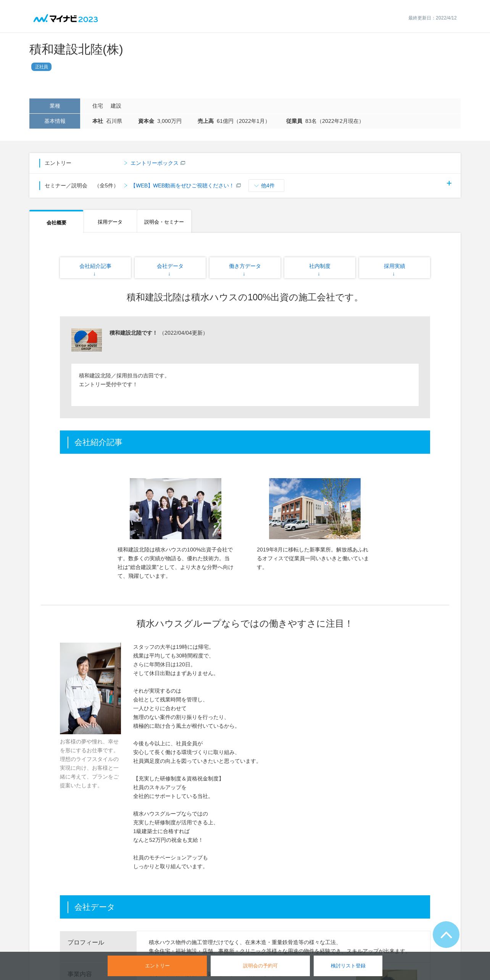Click the 積和建設北陸(株) company title
The height and width of the screenshot is (980, 490).
coord(76,49)
